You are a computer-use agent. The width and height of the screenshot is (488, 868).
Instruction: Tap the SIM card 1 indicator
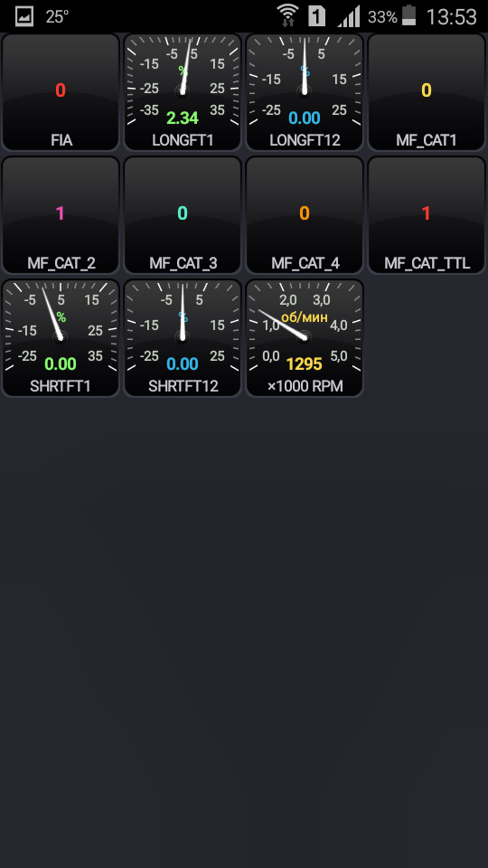(316, 16)
